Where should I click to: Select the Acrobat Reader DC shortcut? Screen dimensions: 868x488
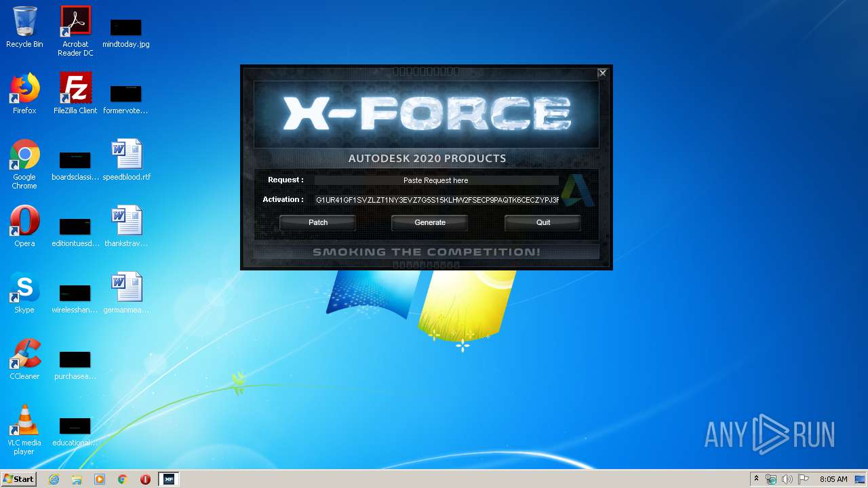click(75, 31)
